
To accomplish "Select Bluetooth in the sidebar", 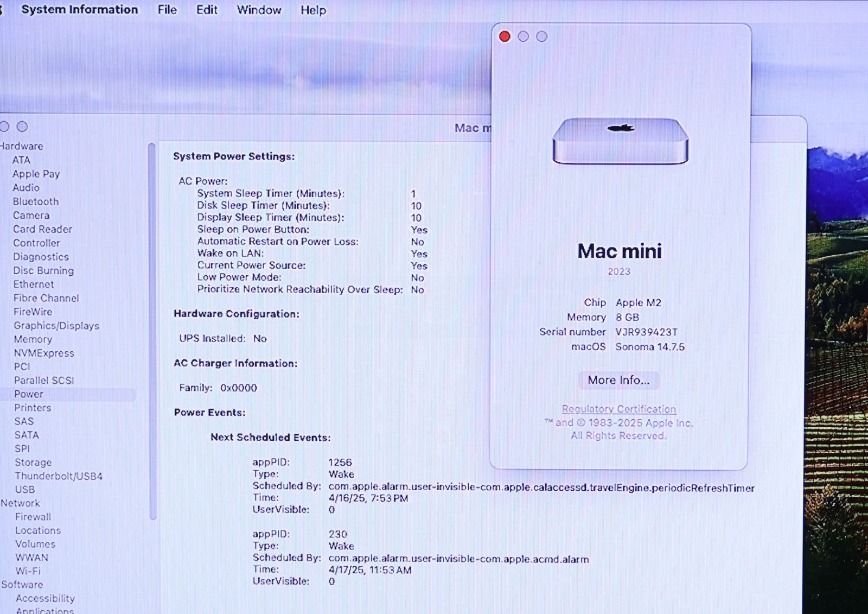I will [x=36, y=201].
